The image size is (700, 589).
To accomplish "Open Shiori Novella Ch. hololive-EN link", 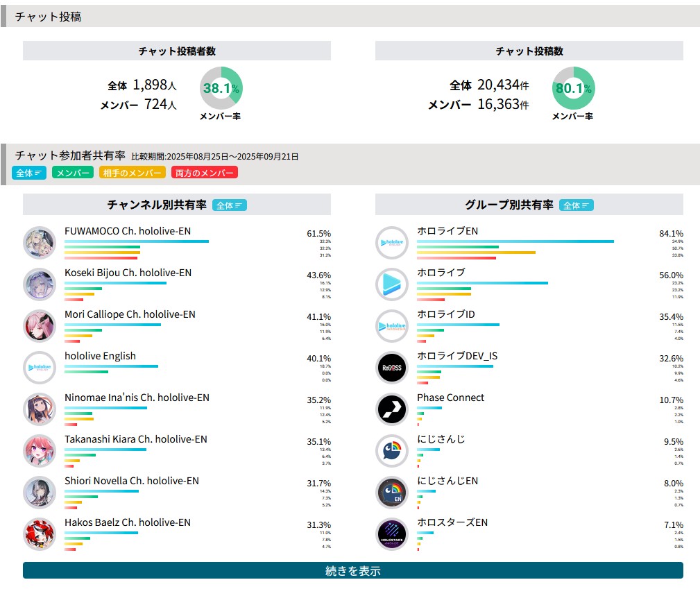I will [x=131, y=481].
